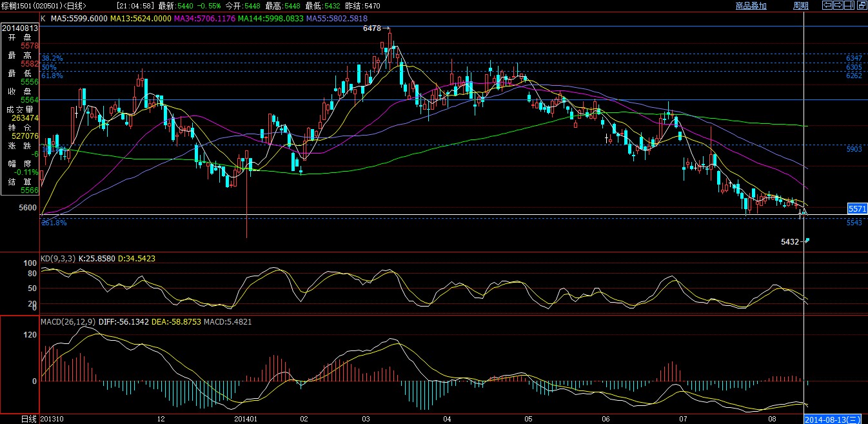Screen dimensions: 868x424
Task: Click the KD(9,3,3) indicator title
Action: click(58, 258)
